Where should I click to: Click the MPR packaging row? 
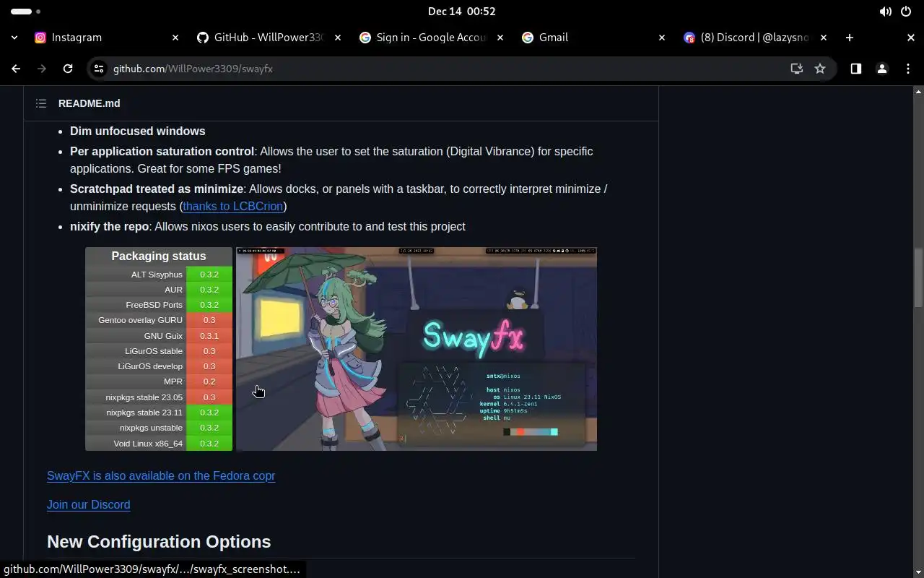click(x=159, y=381)
